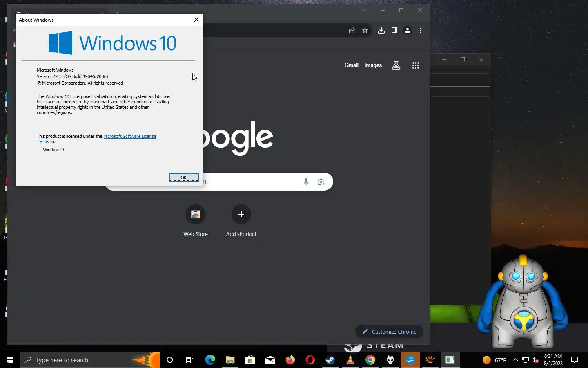Open network status tray icon
Screen dimensions: 588x368
point(526,360)
